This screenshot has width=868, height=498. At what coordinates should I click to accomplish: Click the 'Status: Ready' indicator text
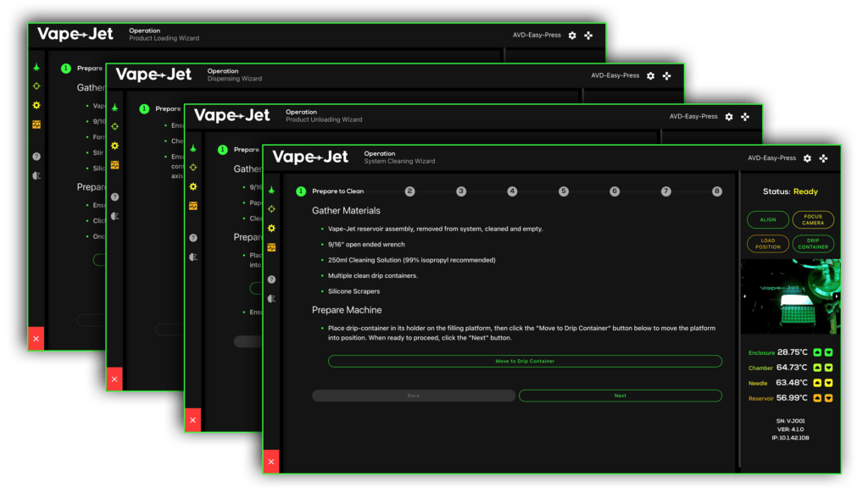790,191
